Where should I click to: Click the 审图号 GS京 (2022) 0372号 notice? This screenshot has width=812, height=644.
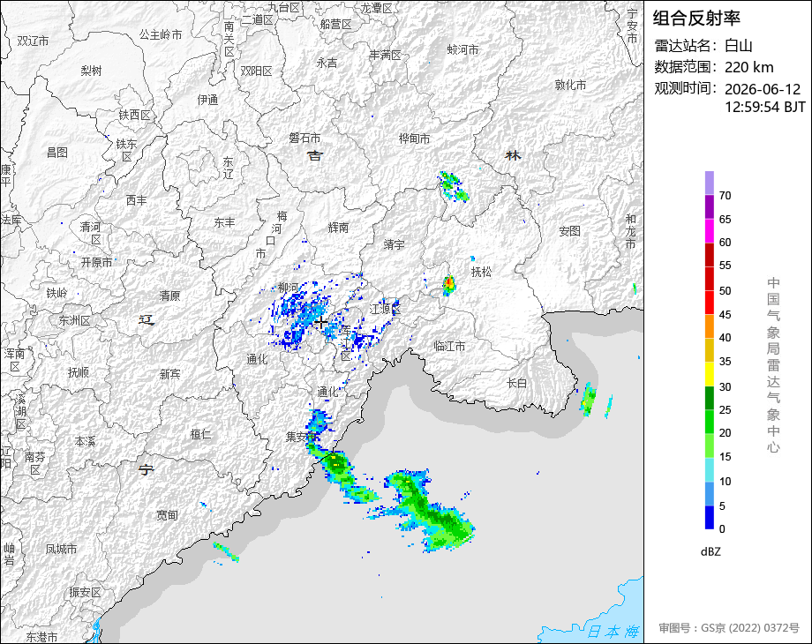pyautogui.click(x=729, y=628)
